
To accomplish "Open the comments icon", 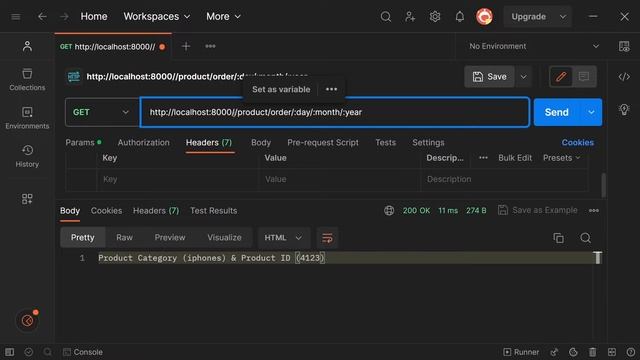I will tap(584, 77).
